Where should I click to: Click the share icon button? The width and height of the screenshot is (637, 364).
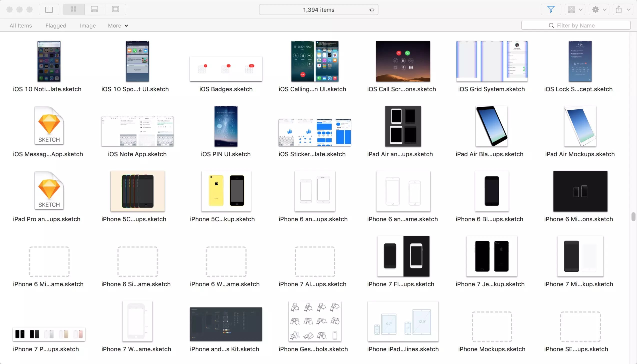pos(619,9)
